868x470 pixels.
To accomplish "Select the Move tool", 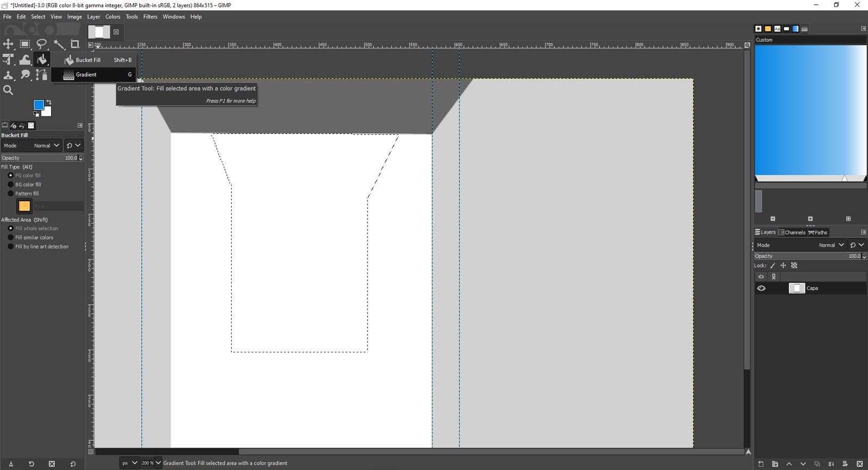I will point(8,44).
